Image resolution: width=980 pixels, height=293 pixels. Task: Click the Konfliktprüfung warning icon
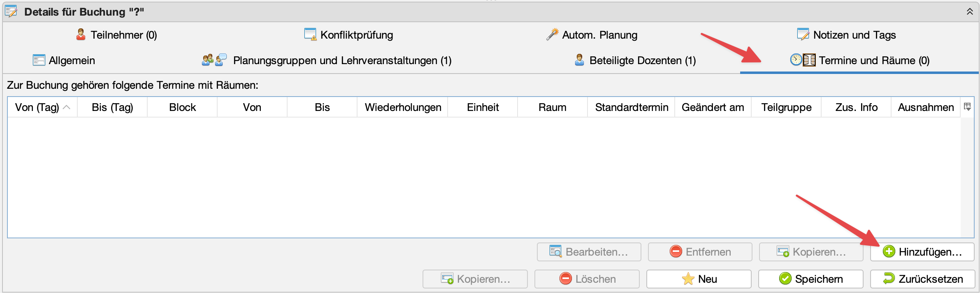[310, 35]
